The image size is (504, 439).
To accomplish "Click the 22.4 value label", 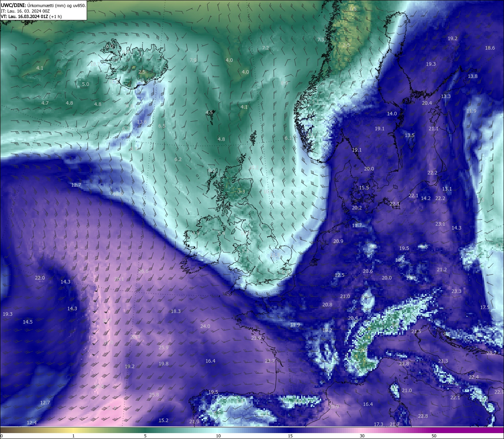I will pyautogui.click(x=474, y=377).
